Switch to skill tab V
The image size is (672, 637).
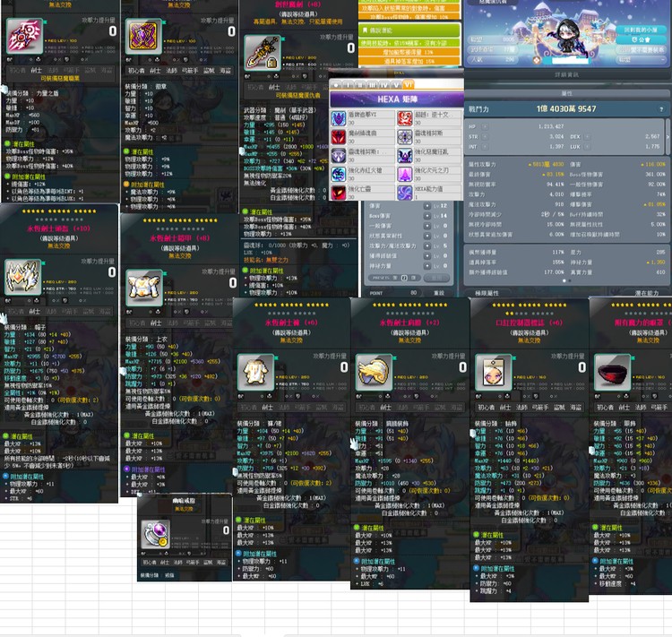pos(396,85)
